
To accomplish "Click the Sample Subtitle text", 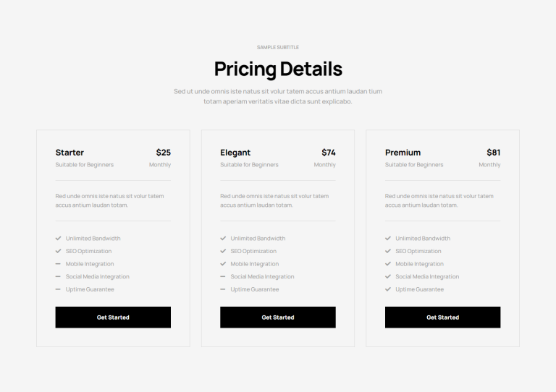I will click(278, 47).
